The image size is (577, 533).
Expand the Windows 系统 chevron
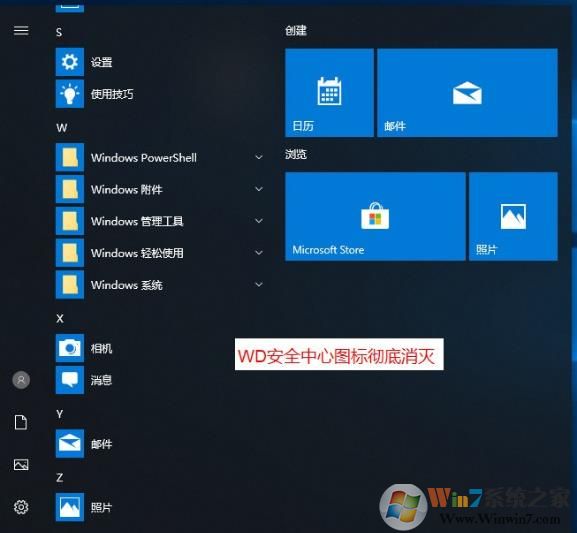click(x=259, y=285)
